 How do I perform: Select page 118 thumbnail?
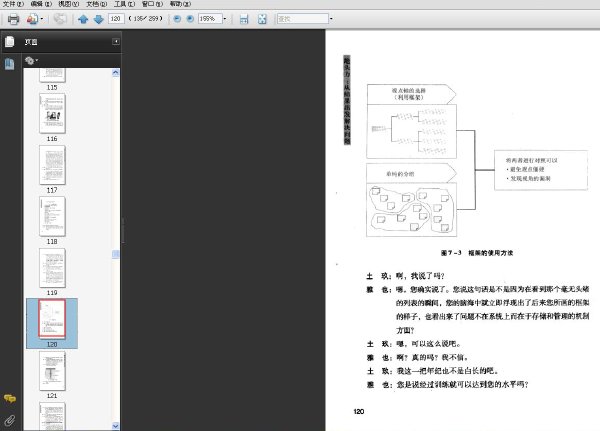tap(52, 216)
